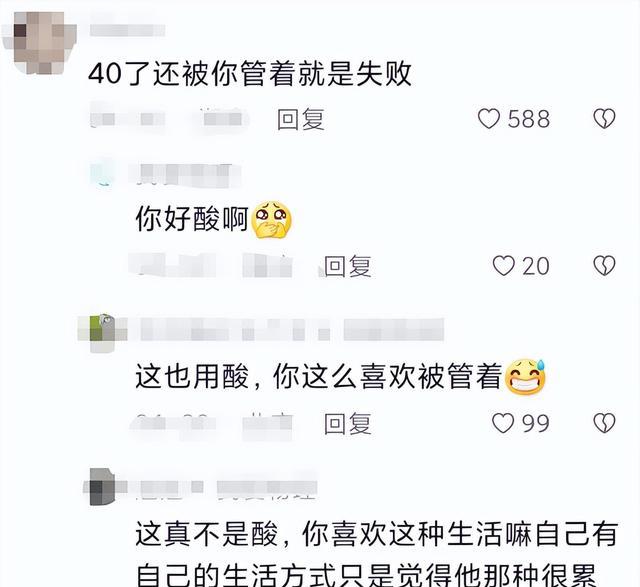Open username above 这真不是酸 reply
The width and height of the screenshot is (640, 587).
click(x=229, y=487)
